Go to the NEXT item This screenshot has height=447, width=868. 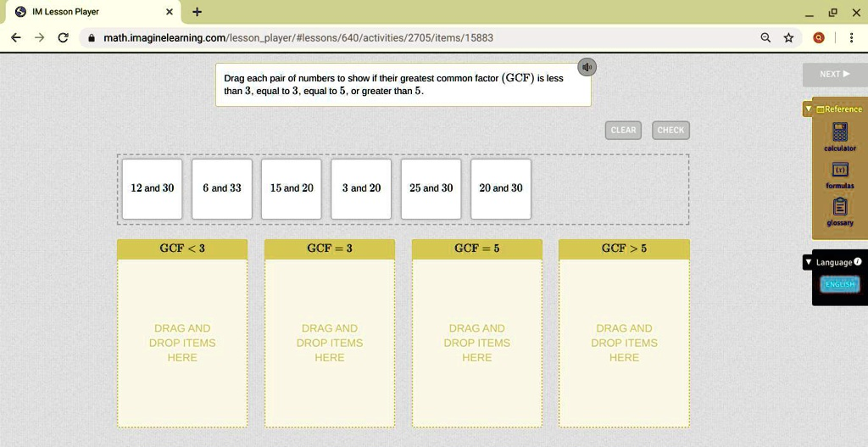[834, 75]
